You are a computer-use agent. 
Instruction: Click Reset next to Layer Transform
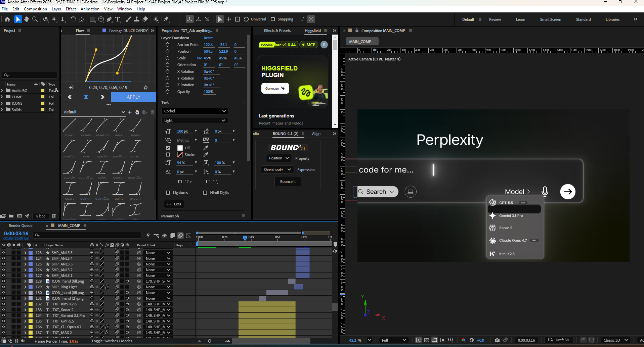[208, 38]
